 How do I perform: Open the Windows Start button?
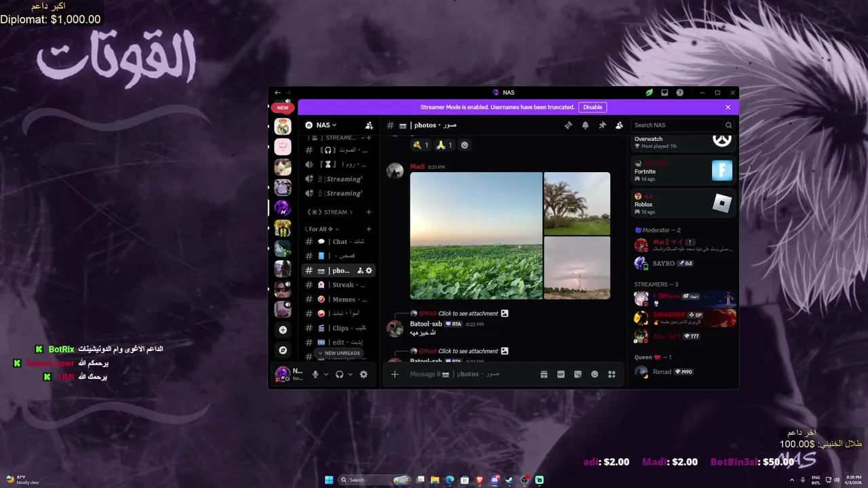coord(329,480)
